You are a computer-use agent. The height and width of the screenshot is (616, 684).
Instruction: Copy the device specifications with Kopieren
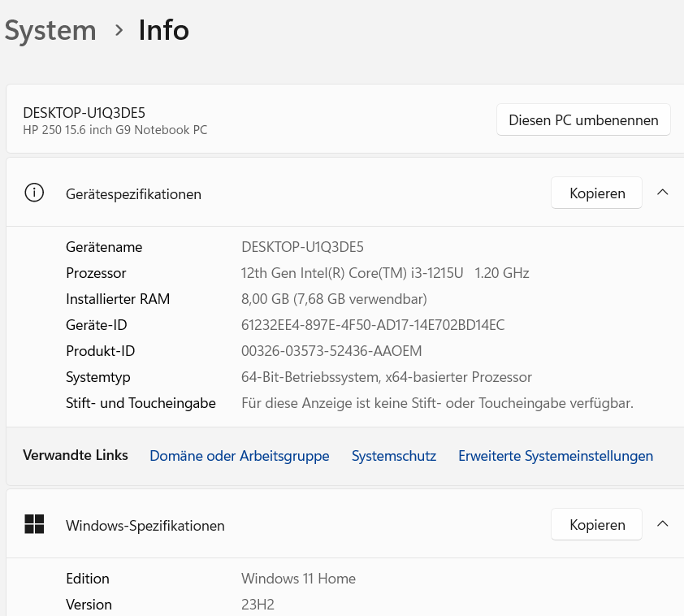(596, 193)
